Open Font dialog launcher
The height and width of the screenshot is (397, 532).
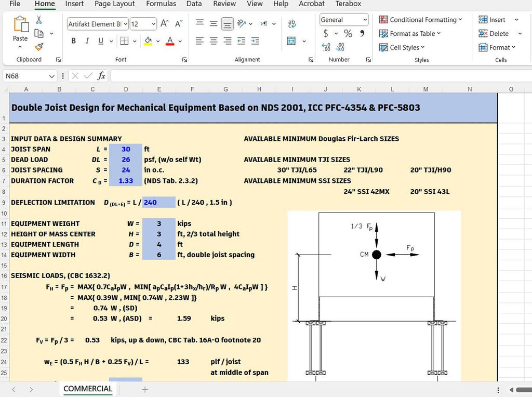184,60
